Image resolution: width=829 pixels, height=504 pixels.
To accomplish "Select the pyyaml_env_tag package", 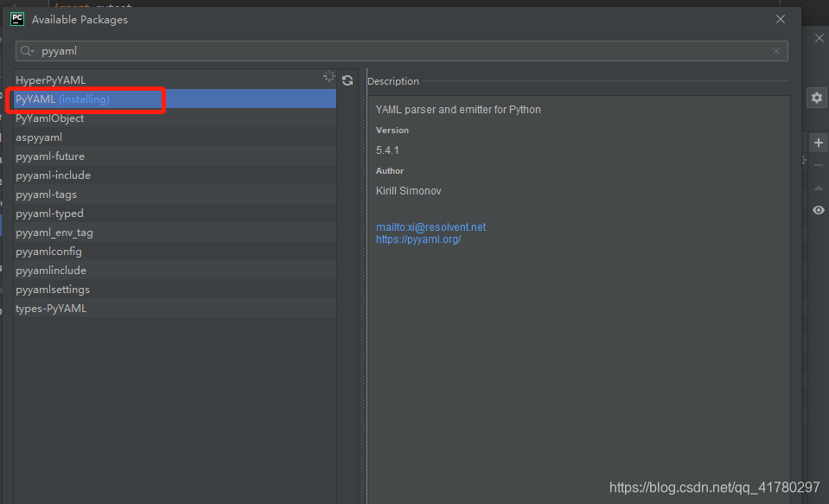I will (x=175, y=233).
